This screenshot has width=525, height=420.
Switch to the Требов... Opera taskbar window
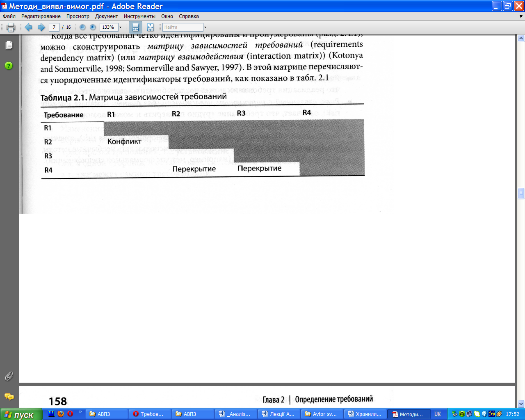[149, 414]
